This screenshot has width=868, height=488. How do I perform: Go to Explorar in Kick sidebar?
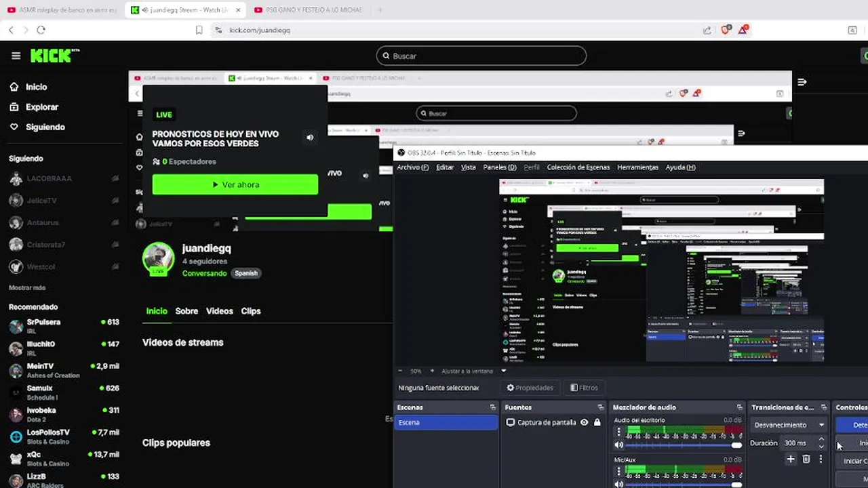[34, 107]
